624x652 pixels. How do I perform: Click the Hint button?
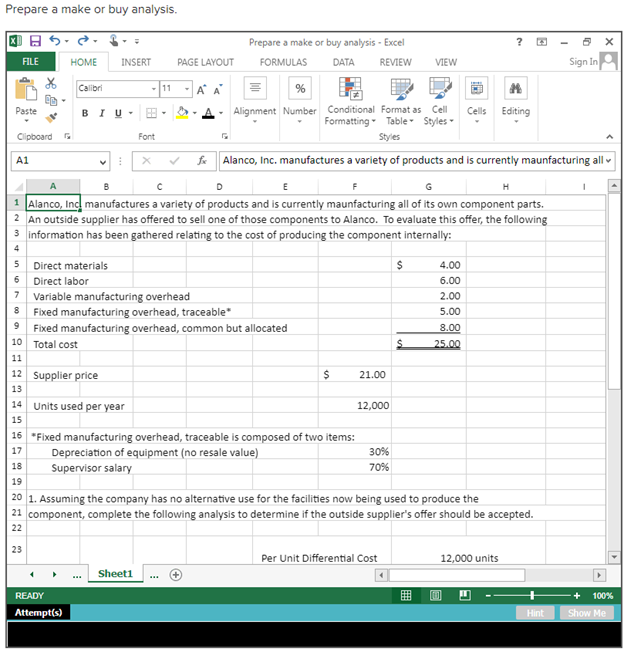pos(535,613)
